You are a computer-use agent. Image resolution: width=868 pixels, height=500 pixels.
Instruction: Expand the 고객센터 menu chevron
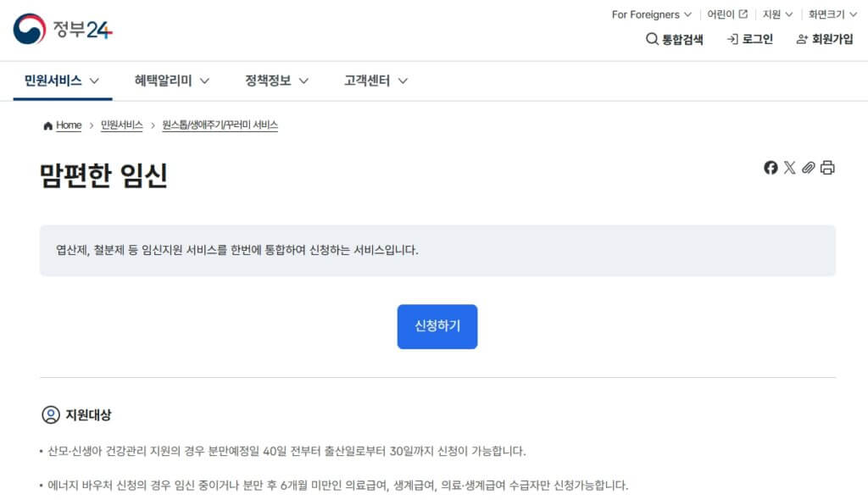pyautogui.click(x=402, y=81)
